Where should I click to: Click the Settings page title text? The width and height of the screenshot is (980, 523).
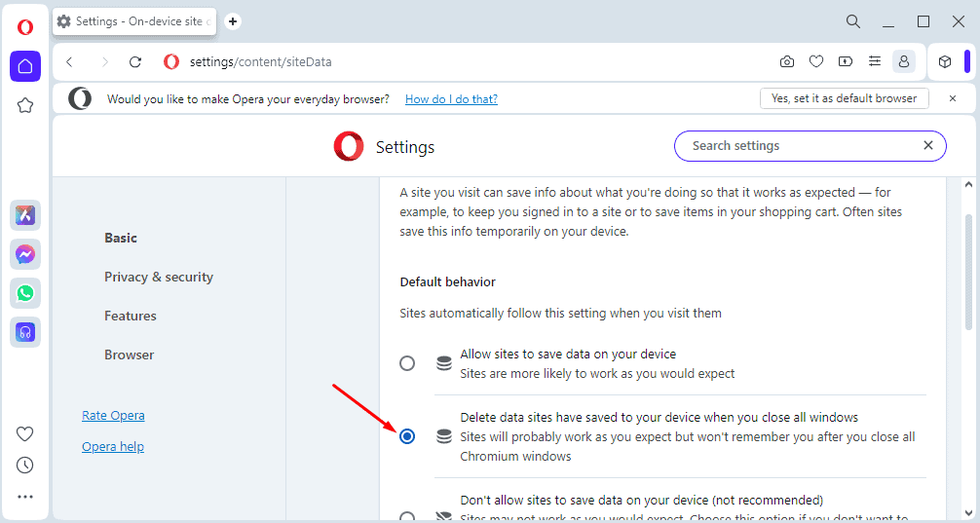click(405, 147)
